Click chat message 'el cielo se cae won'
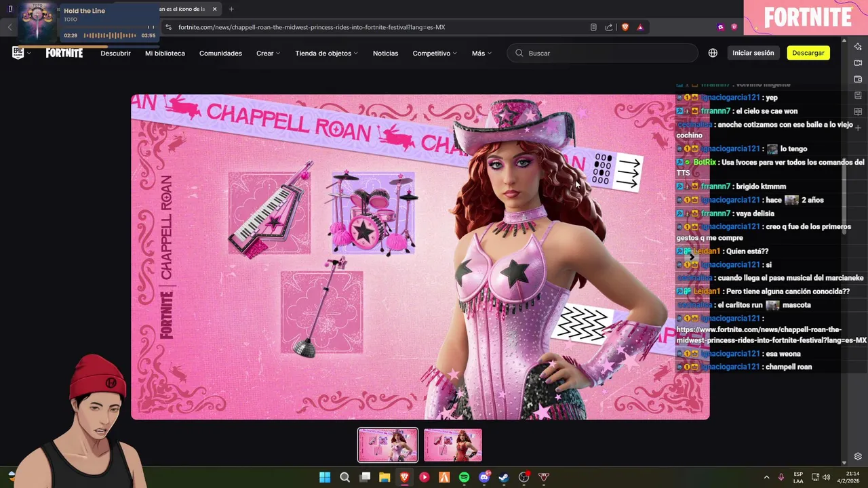Image resolution: width=868 pixels, height=488 pixels. [766, 111]
